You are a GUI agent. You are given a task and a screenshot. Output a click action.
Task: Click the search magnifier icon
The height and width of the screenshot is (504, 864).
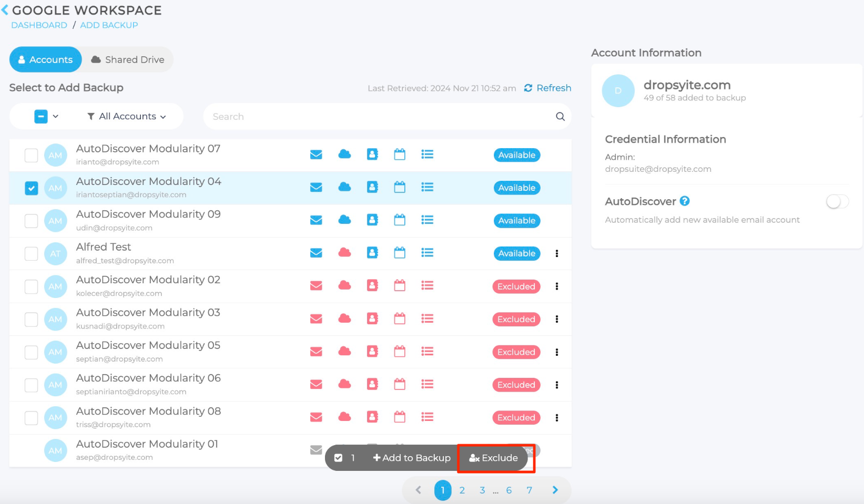pos(560,117)
